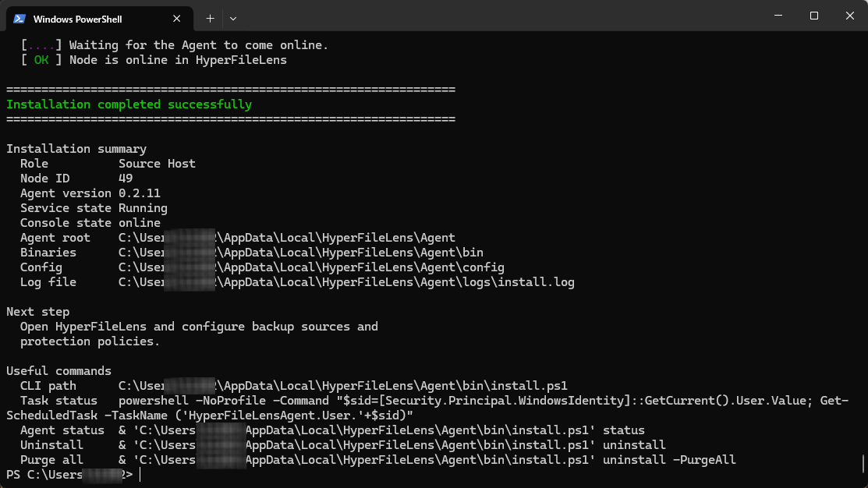The image size is (868, 488).
Task: Click 'Waiting for the Agent to come online.'
Action: [199, 45]
